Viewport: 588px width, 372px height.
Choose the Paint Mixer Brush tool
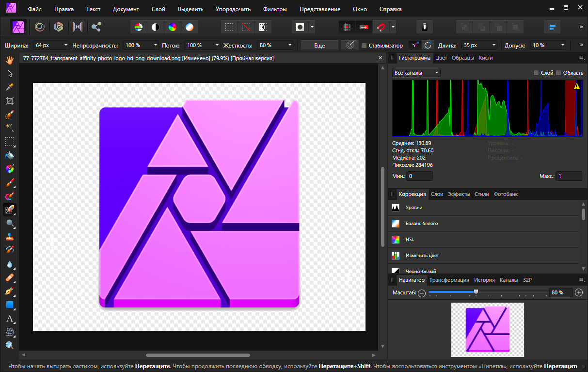(9, 196)
